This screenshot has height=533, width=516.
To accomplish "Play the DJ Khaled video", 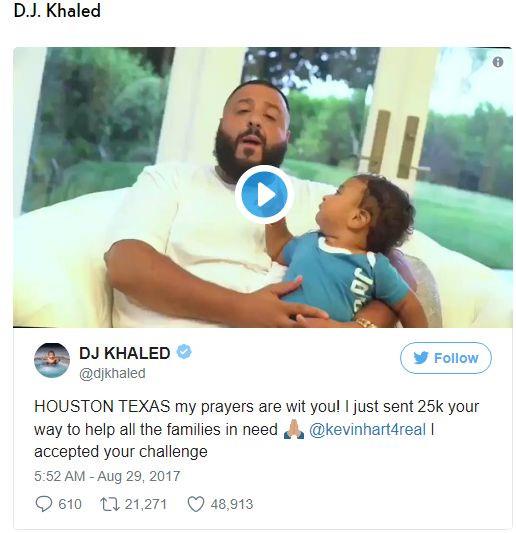I will click(264, 194).
